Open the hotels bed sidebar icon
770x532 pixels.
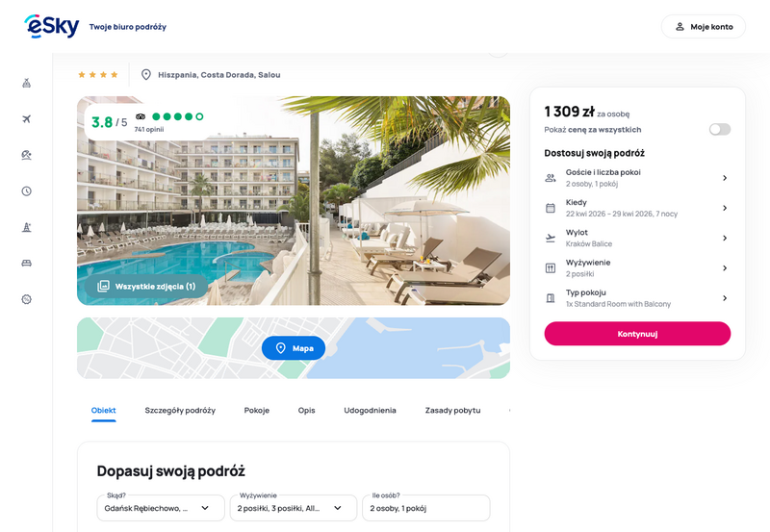[27, 264]
